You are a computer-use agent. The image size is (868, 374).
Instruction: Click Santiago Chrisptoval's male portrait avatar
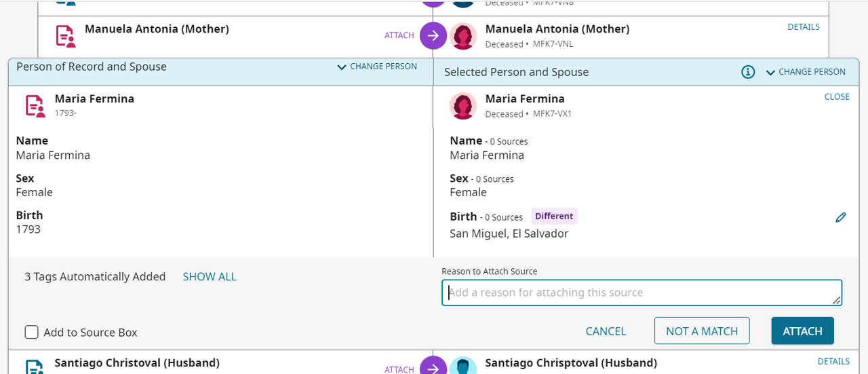tap(463, 367)
